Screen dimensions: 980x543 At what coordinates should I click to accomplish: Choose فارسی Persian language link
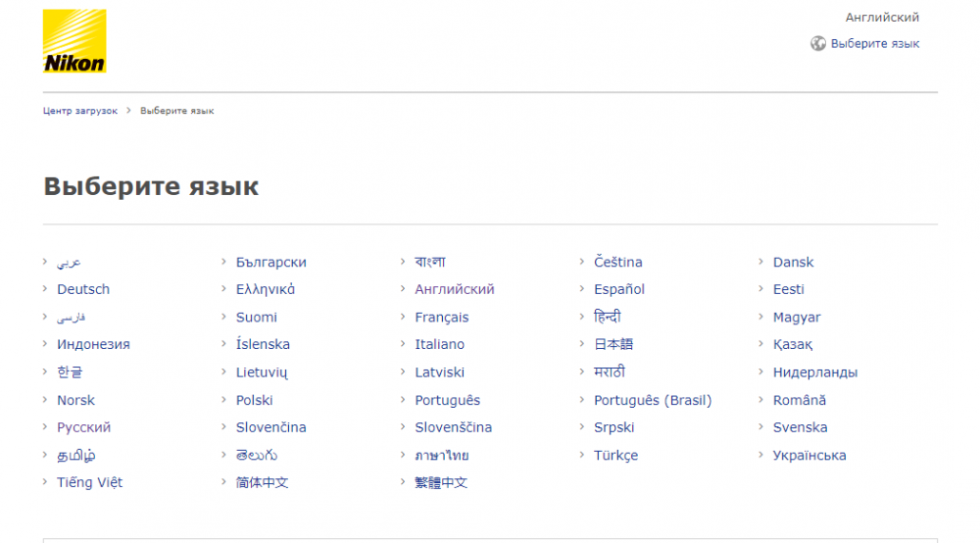72,318
